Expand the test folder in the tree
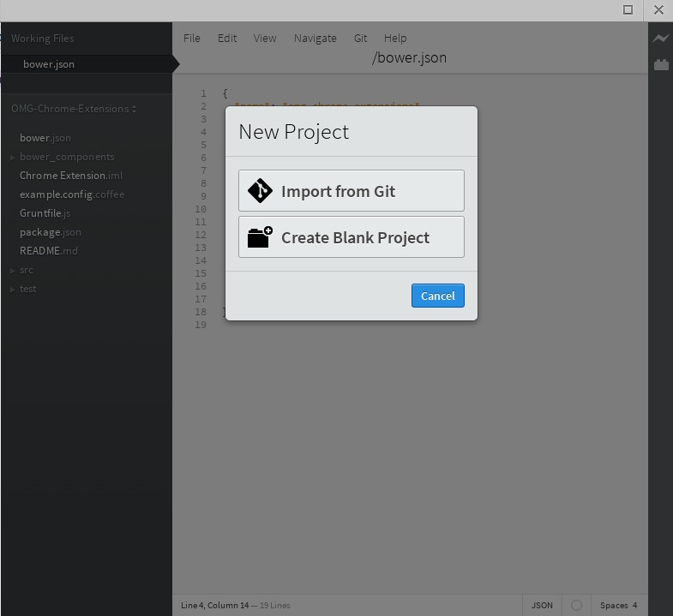Image resolution: width=673 pixels, height=616 pixels. (27, 289)
